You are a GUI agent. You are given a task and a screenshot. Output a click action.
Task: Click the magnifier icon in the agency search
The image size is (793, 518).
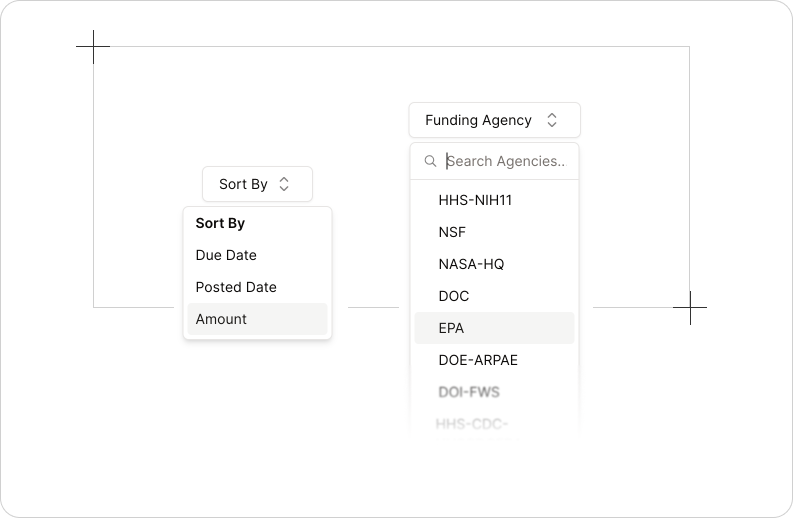coord(430,161)
